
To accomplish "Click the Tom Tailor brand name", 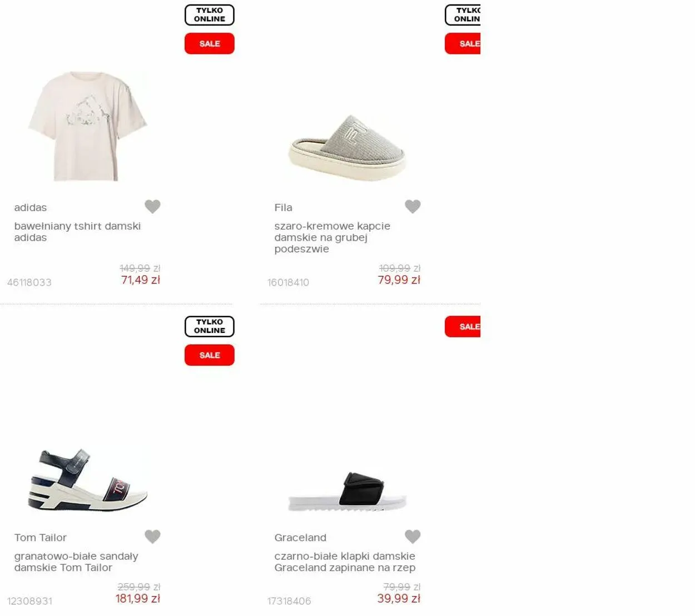I will tap(40, 538).
